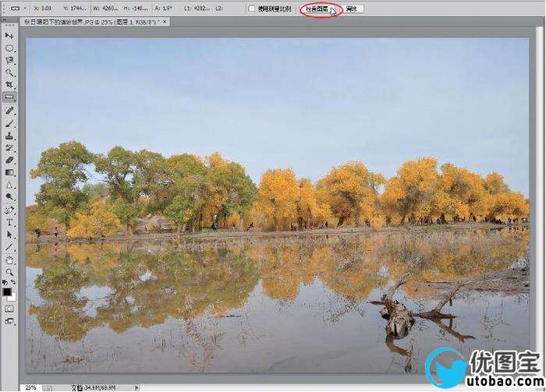Image resolution: width=546 pixels, height=392 pixels.
Task: Click the H height readout in options bar
Action: pos(136,9)
